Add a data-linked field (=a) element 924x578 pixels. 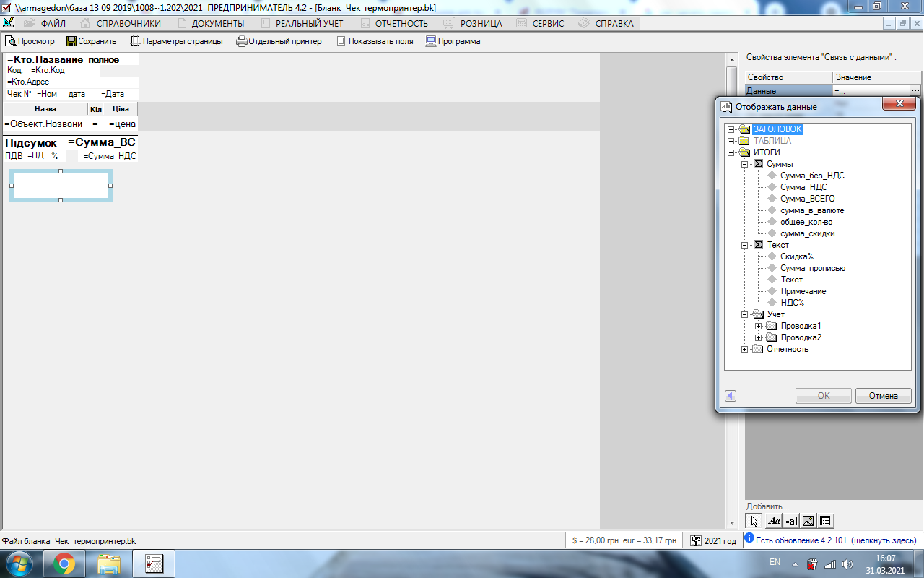(x=791, y=521)
